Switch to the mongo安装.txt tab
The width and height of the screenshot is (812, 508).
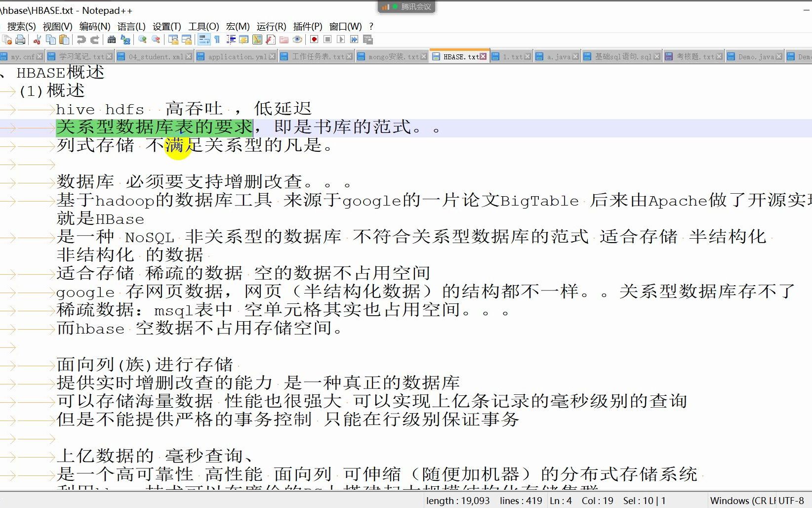tap(393, 57)
